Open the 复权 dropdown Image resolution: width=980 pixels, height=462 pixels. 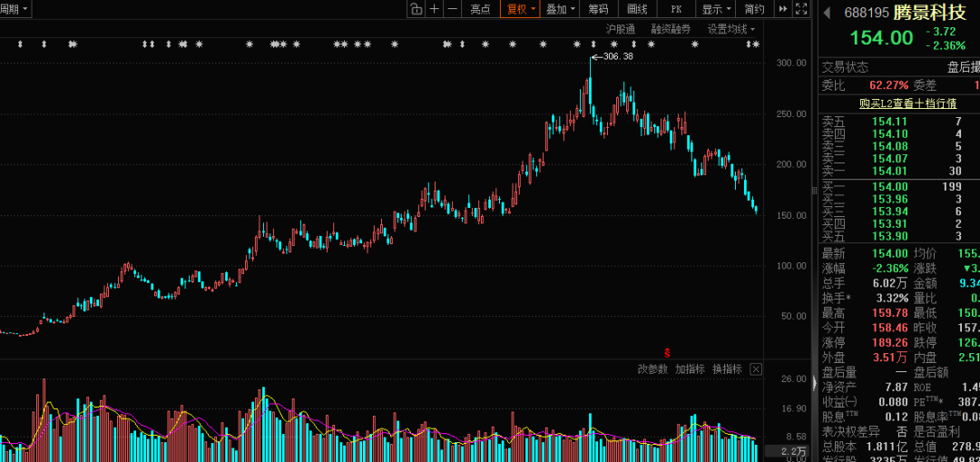pos(521,9)
